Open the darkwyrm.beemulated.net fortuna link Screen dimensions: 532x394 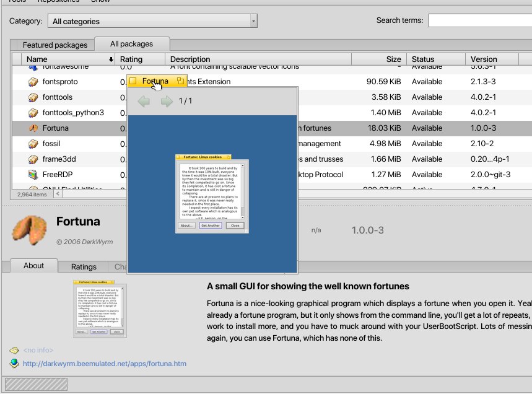(x=105, y=364)
